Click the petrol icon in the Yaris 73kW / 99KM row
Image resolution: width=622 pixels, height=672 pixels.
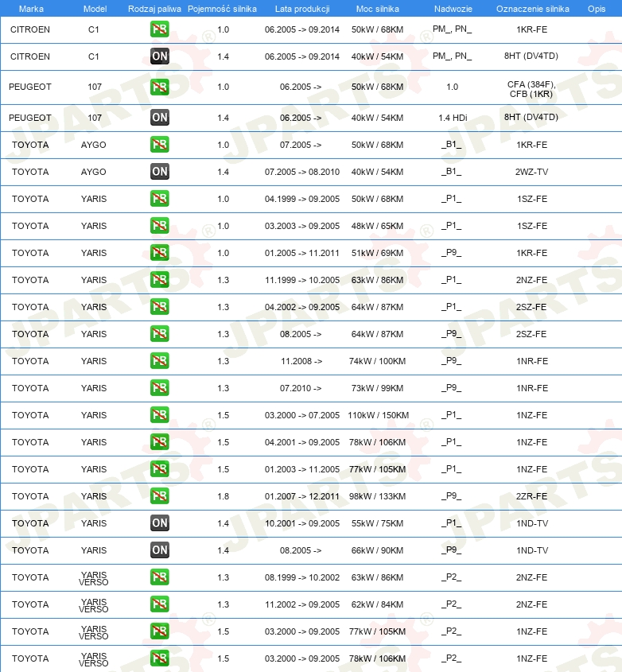point(159,387)
